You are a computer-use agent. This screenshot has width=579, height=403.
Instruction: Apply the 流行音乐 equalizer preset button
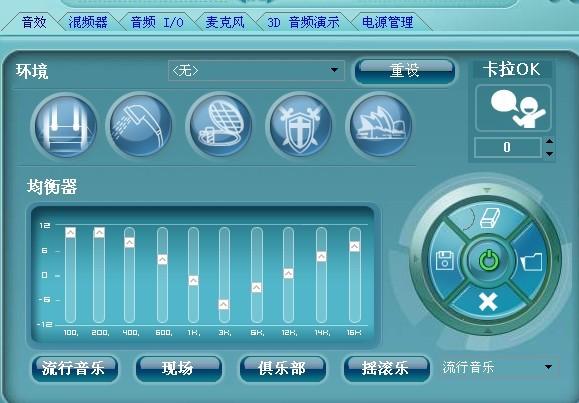pyautogui.click(x=75, y=368)
